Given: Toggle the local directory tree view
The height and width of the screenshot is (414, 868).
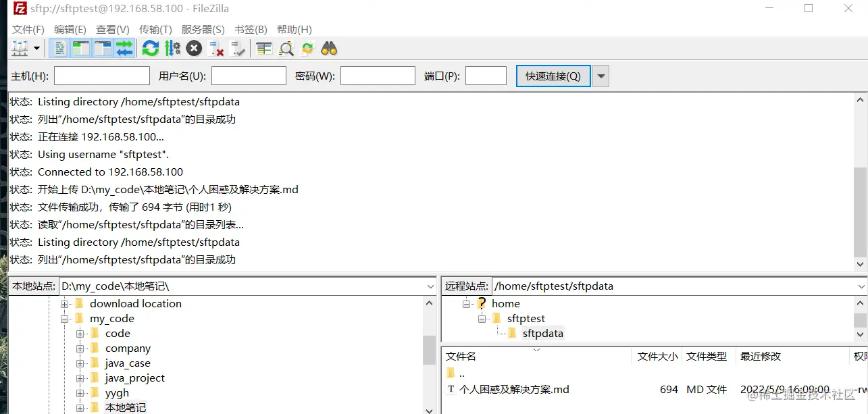Looking at the screenshot, I should click(80, 48).
